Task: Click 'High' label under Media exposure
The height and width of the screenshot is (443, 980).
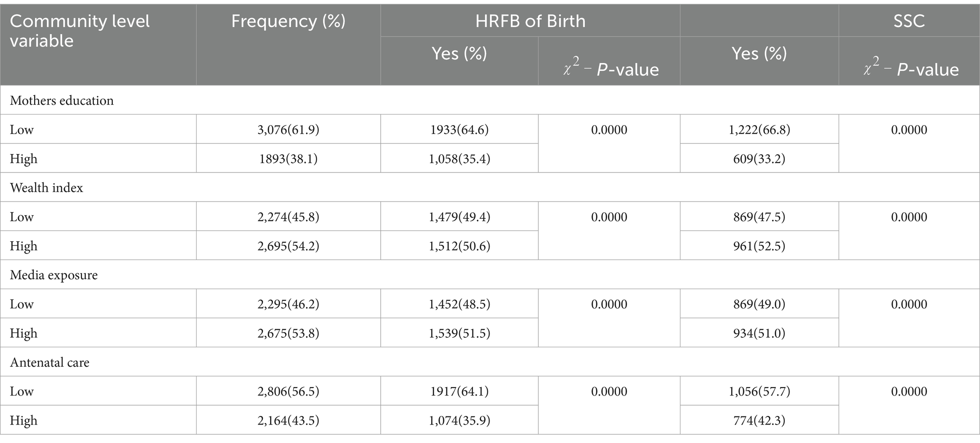Action: [x=24, y=333]
